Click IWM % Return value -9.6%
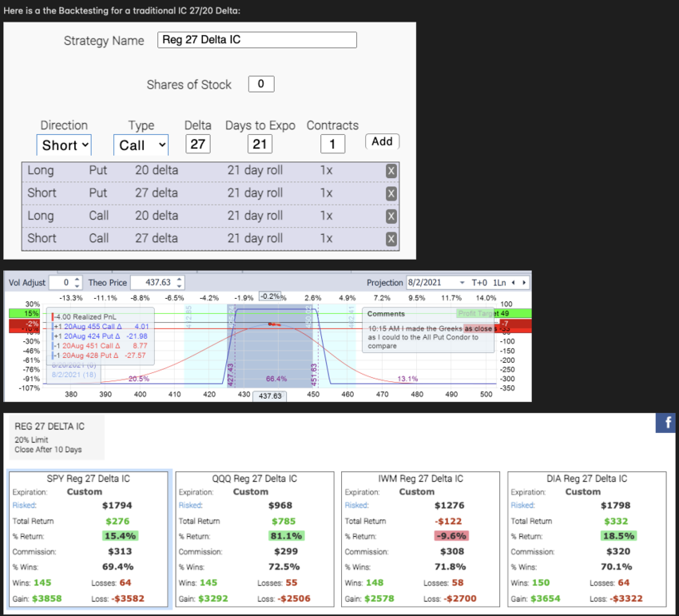Screen dimensions: 679x616 click(451, 536)
